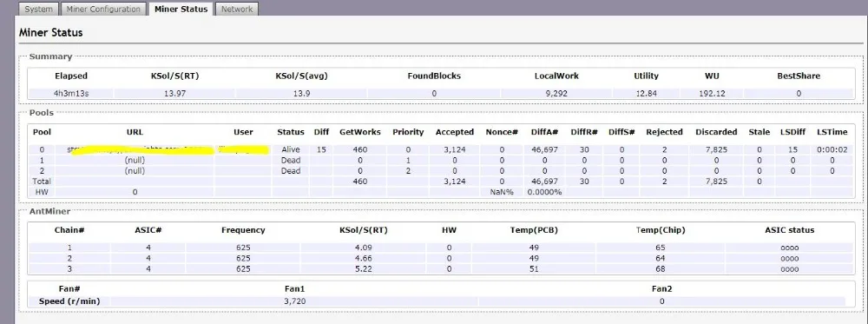The image size is (868, 324).
Task: Click the Total row label
Action: pyautogui.click(x=42, y=181)
